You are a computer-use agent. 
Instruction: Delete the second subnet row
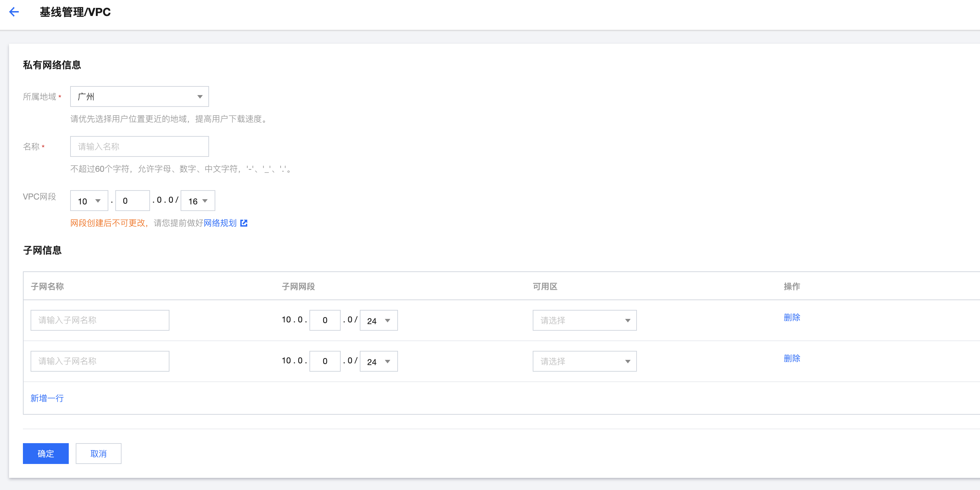tap(792, 358)
